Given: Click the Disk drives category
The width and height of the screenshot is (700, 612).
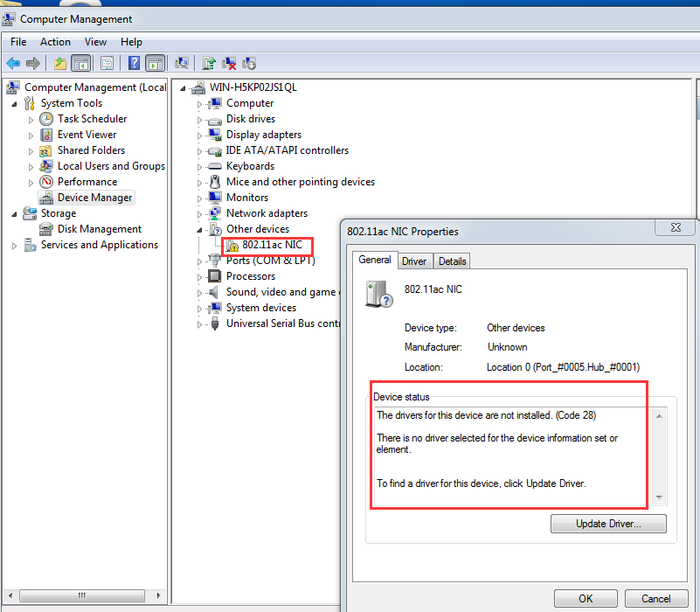Looking at the screenshot, I should pyautogui.click(x=251, y=119).
